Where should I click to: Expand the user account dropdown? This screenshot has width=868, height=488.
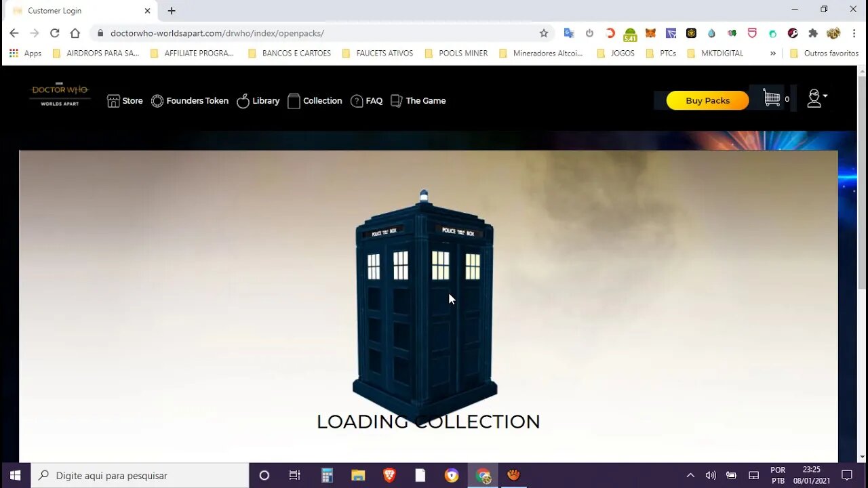coord(817,99)
